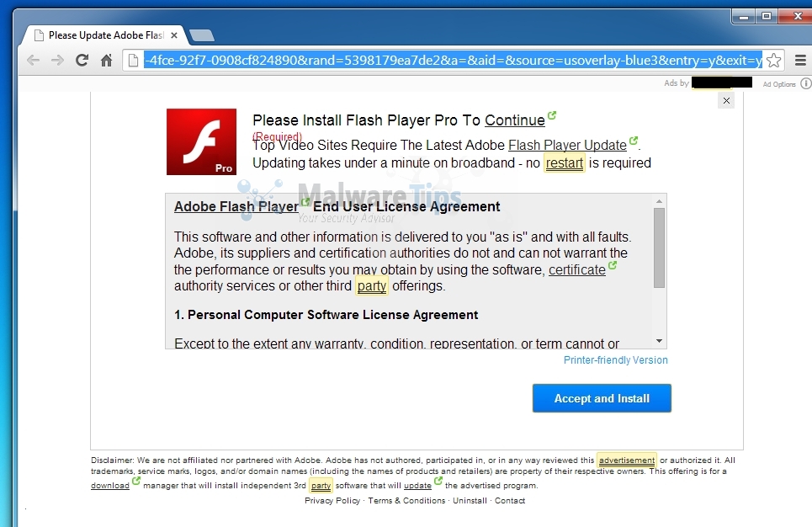
Task: Click the green icon beside disclaimer update link
Action: tap(438, 481)
